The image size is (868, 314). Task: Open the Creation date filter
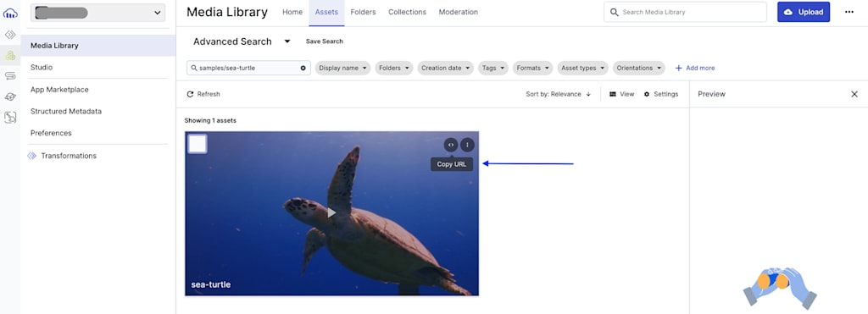pyautogui.click(x=446, y=68)
